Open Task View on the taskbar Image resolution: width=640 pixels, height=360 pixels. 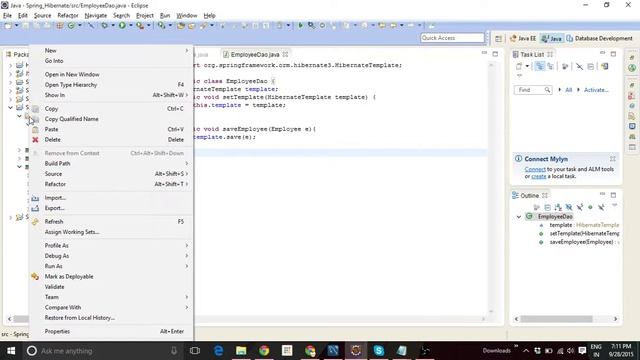pos(195,351)
